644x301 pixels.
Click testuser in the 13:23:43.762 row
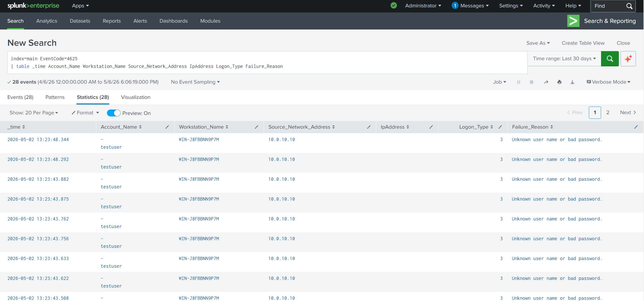point(111,227)
